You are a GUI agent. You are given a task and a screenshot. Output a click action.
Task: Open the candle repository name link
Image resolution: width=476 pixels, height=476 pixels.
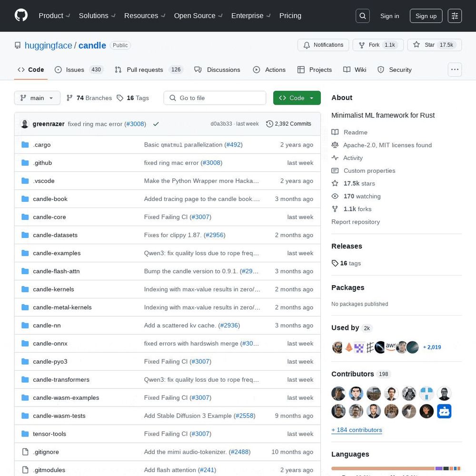pyautogui.click(x=92, y=46)
